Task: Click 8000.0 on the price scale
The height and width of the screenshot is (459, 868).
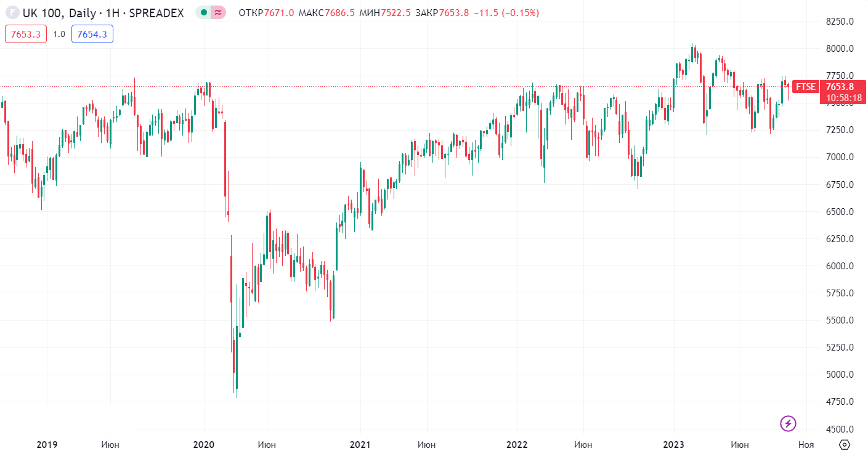Action: [840, 49]
